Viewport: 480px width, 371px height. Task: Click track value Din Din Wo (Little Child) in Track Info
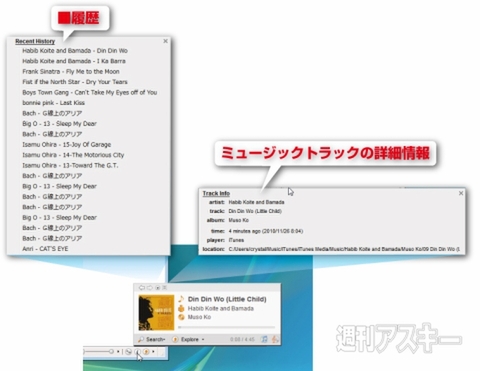tap(255, 211)
